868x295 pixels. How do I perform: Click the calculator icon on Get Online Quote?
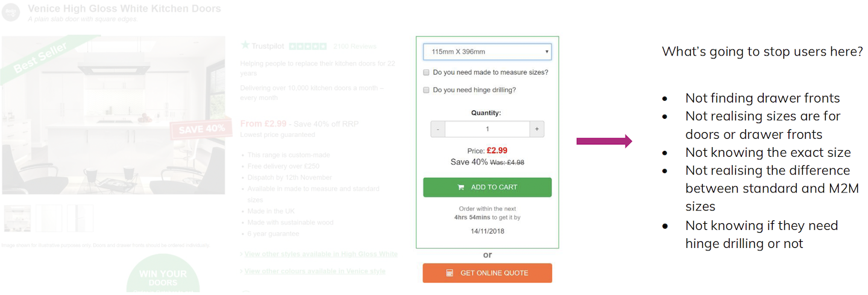click(x=450, y=273)
